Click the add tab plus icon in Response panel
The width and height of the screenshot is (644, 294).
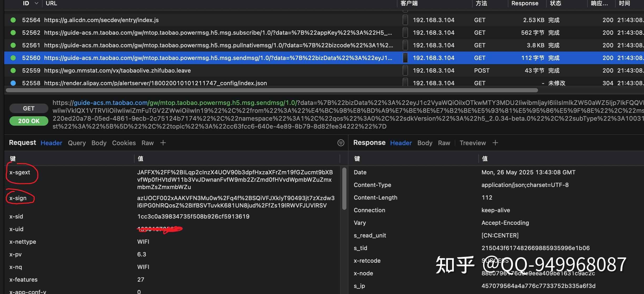[495, 143]
